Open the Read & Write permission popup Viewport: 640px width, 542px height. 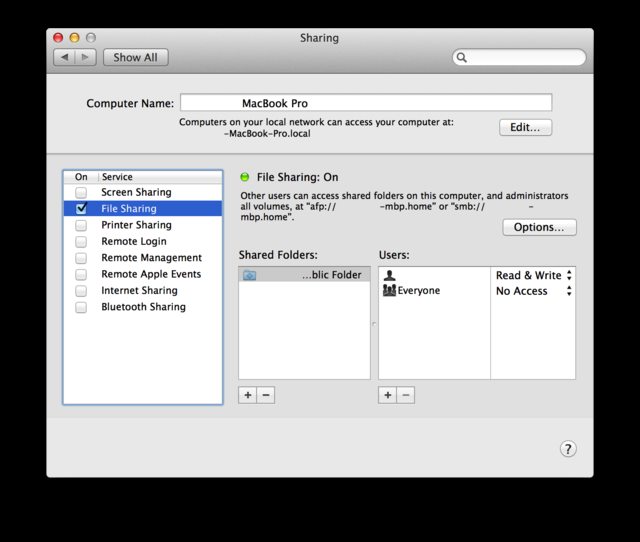(533, 275)
